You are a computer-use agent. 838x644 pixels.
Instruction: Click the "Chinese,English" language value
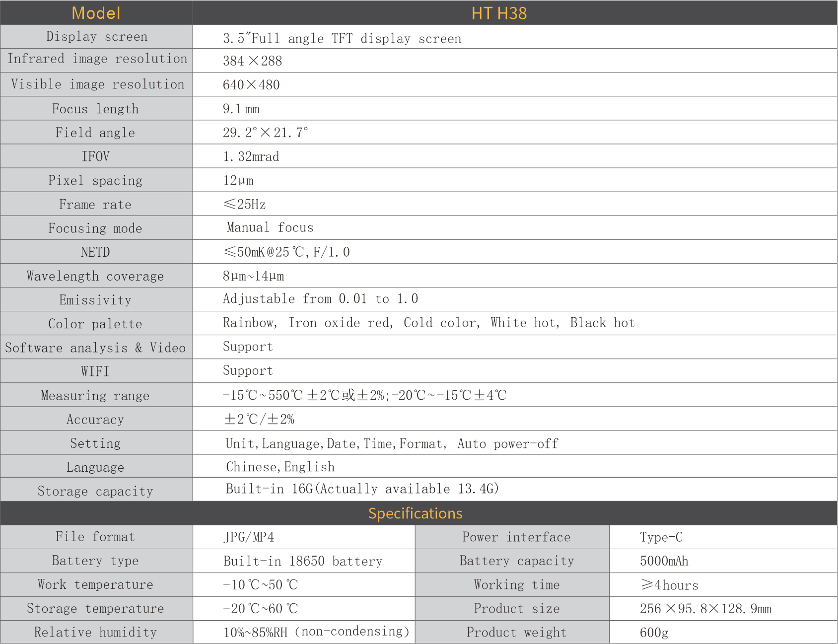[x=280, y=467]
